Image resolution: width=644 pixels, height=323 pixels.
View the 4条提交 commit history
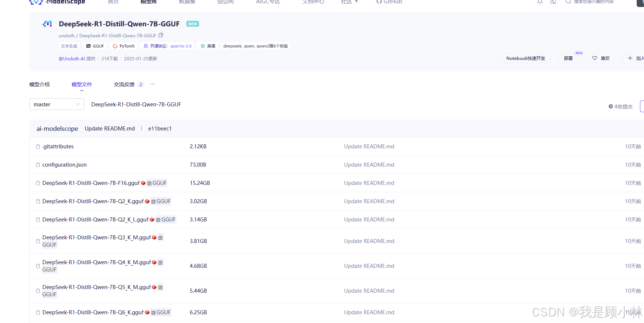pos(621,106)
